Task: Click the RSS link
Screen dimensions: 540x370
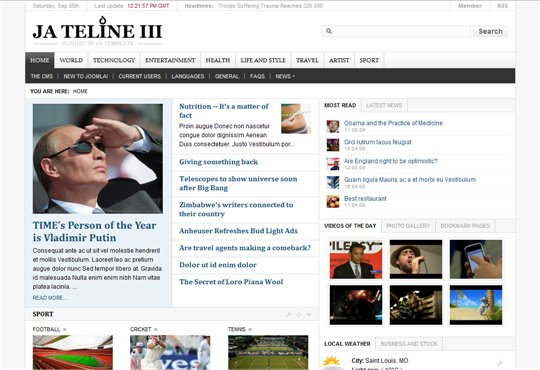Action: click(502, 6)
